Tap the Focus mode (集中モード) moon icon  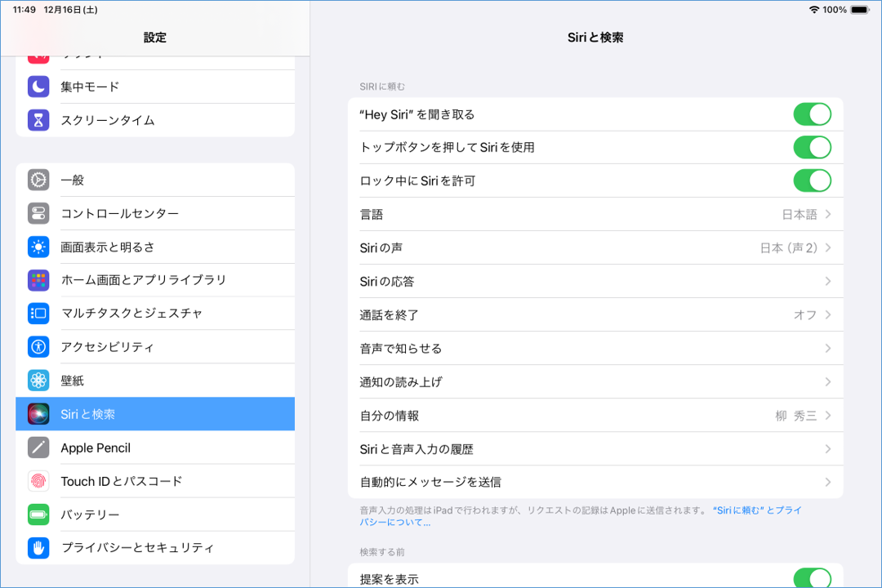[38, 87]
